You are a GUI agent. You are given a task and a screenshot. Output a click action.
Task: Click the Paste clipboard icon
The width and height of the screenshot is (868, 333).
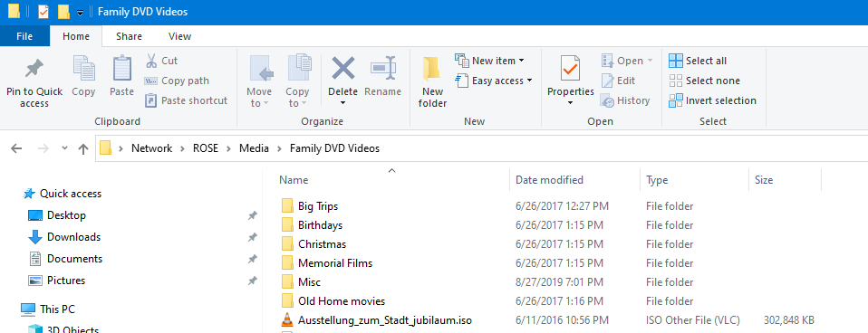click(121, 68)
